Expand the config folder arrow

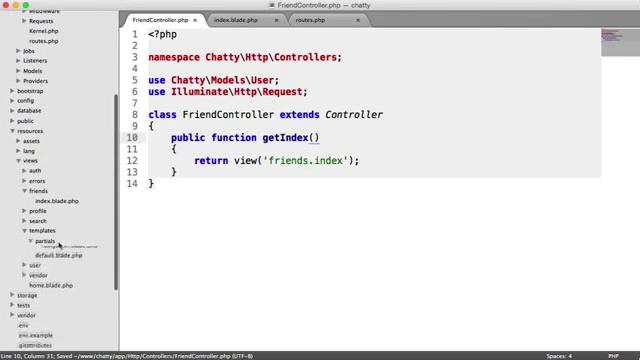(12, 100)
